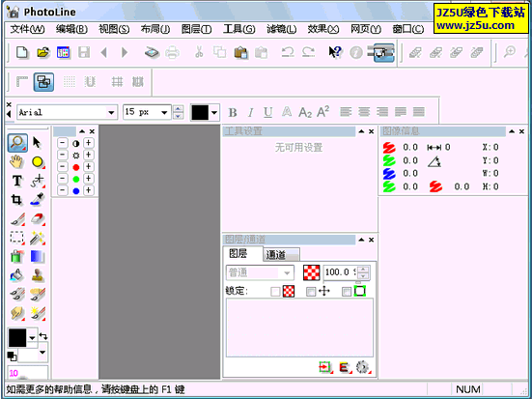Screen dimensions: 532x399
Task: Open the foreground color dropdown arrow
Action: click(x=32, y=338)
